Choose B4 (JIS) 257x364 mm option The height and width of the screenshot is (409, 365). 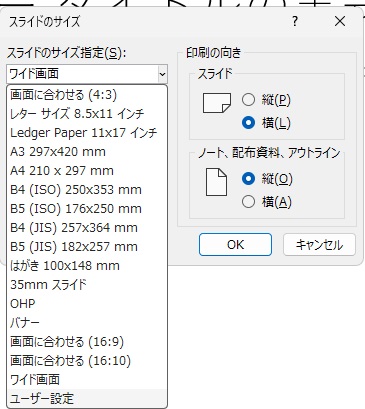(87, 228)
